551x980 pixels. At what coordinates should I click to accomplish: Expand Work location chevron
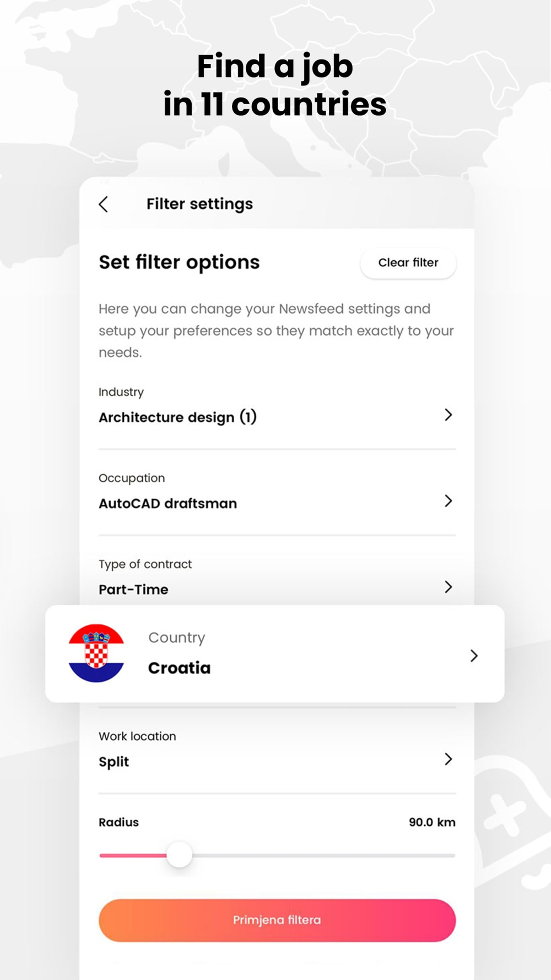448,760
